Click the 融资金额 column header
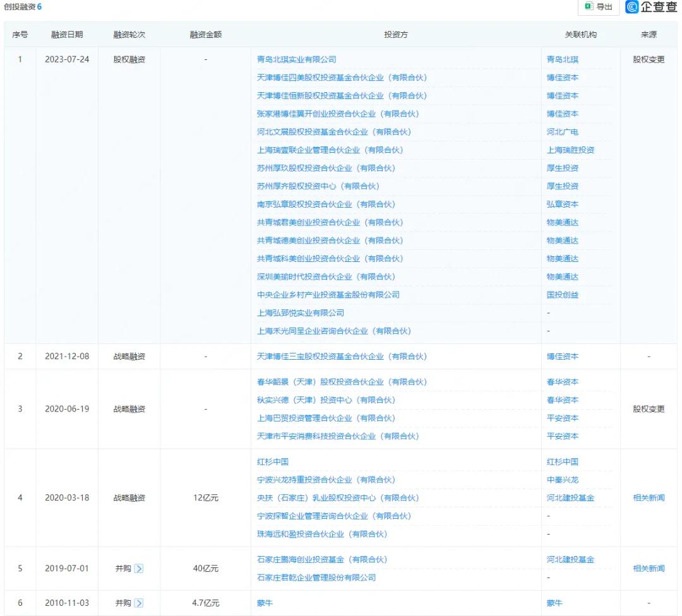Image resolution: width=682 pixels, height=616 pixels. (206, 35)
